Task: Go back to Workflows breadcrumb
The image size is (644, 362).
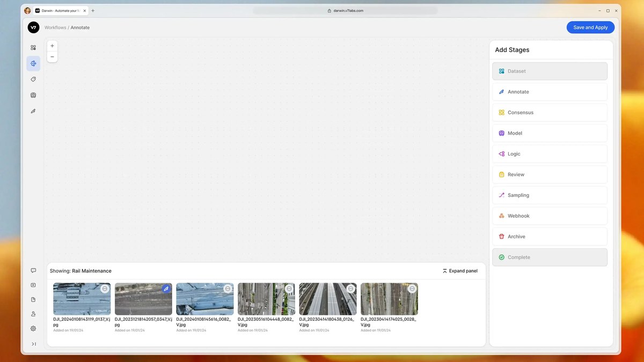Action: pyautogui.click(x=55, y=27)
